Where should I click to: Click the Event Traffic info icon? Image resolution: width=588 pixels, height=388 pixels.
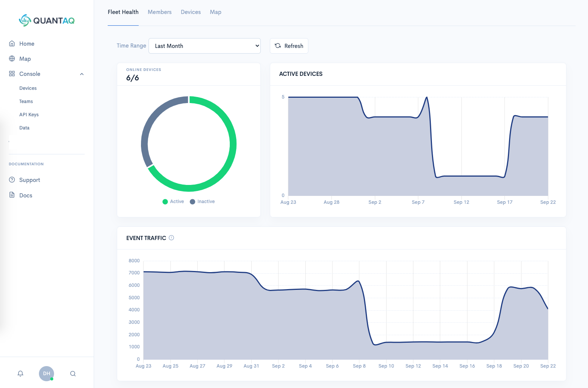point(171,238)
